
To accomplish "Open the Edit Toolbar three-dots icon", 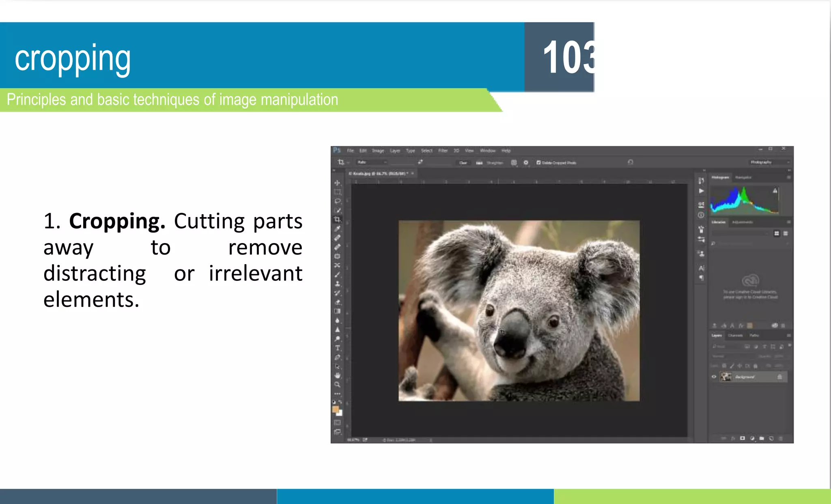I will click(337, 394).
